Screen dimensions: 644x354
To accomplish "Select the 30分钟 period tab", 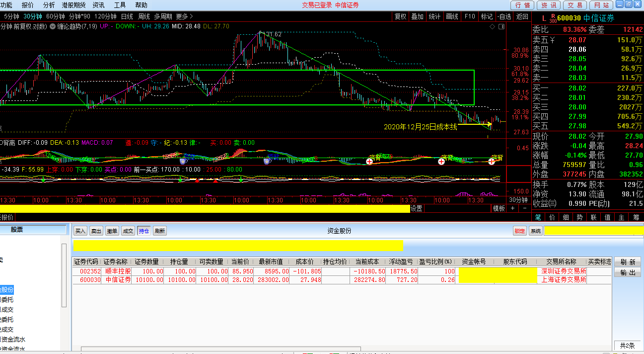I will 33,16.
